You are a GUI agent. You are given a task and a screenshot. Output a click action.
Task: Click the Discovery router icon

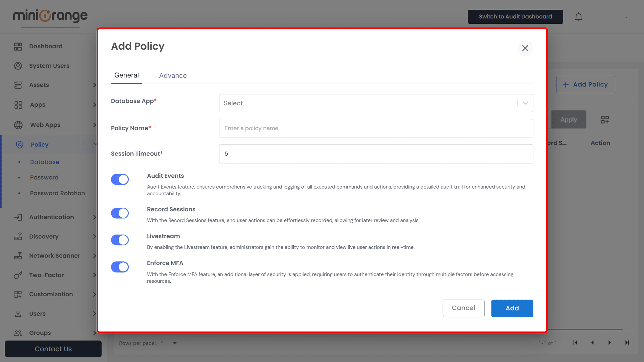pyautogui.click(x=18, y=236)
